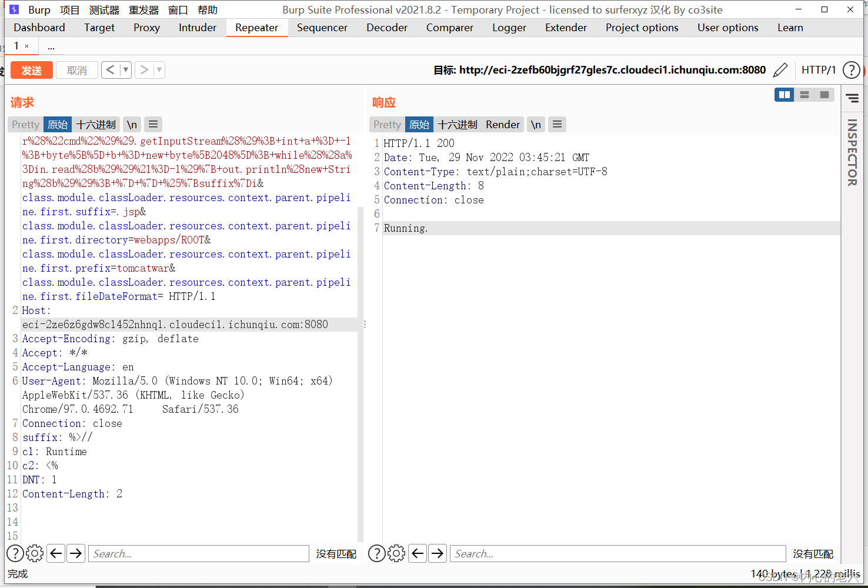Open the forward history dropdown arrow
Image resolution: width=868 pixels, height=588 pixels.
(x=159, y=70)
